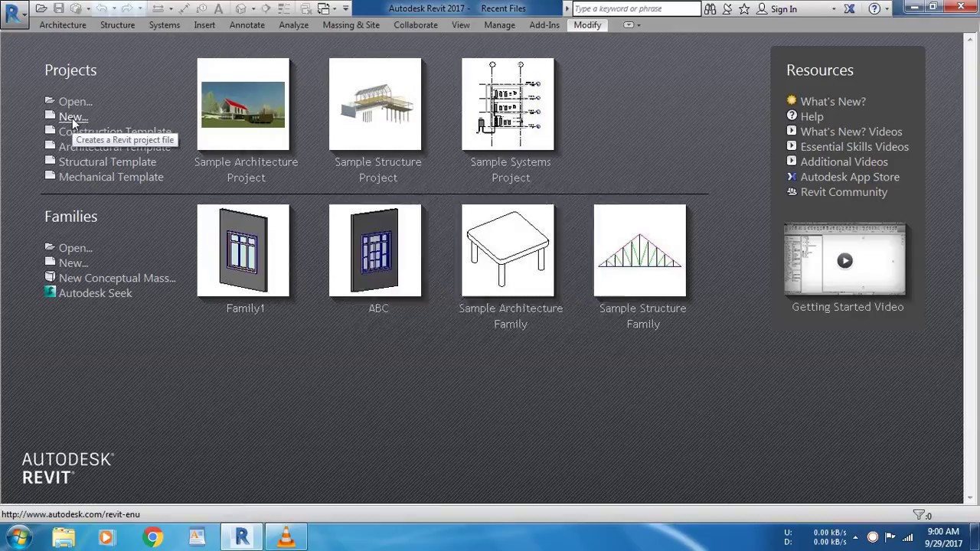Click the Synchronize with Central icon

(x=76, y=8)
